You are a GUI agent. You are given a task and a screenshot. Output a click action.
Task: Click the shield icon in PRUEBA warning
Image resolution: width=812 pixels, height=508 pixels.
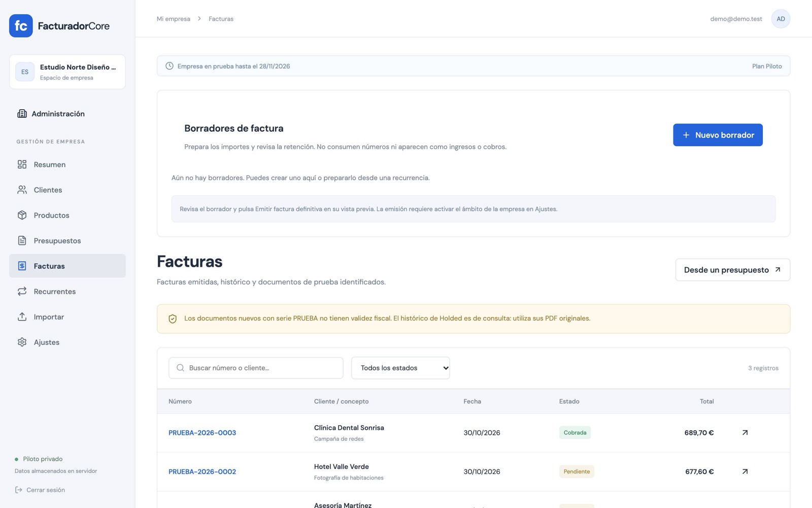click(173, 319)
